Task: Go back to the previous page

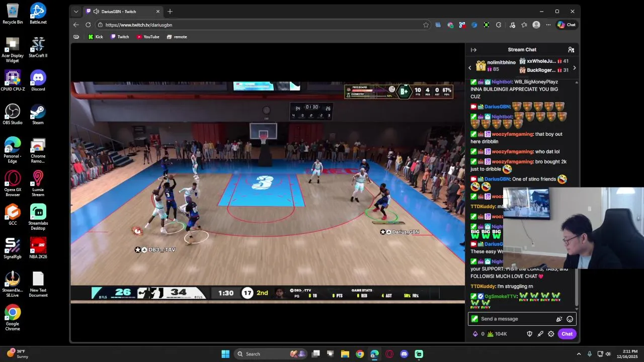Action: pyautogui.click(x=76, y=25)
